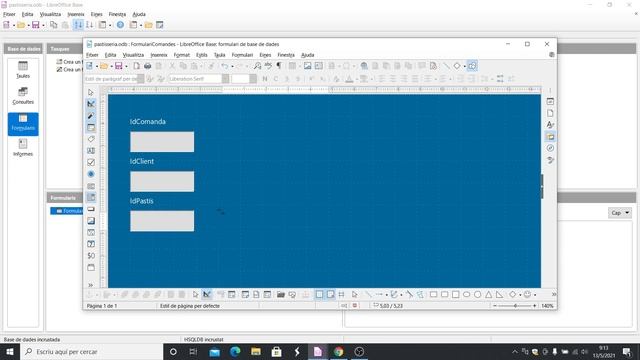Select the Isosceles Triangle shape tool
The height and width of the screenshot is (360, 640).
click(489, 294)
